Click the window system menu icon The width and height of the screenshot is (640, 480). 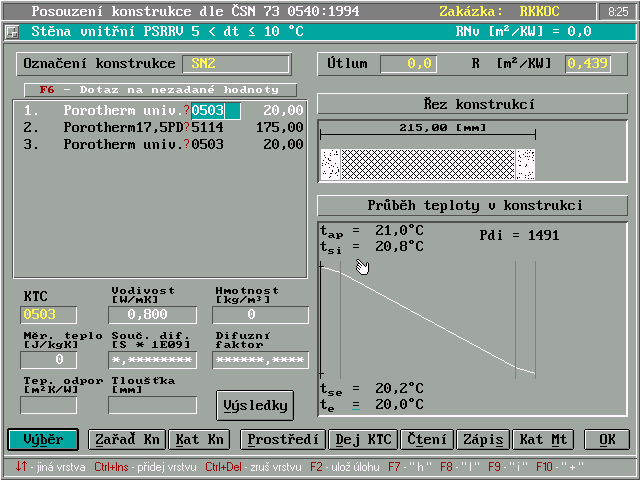point(12,31)
